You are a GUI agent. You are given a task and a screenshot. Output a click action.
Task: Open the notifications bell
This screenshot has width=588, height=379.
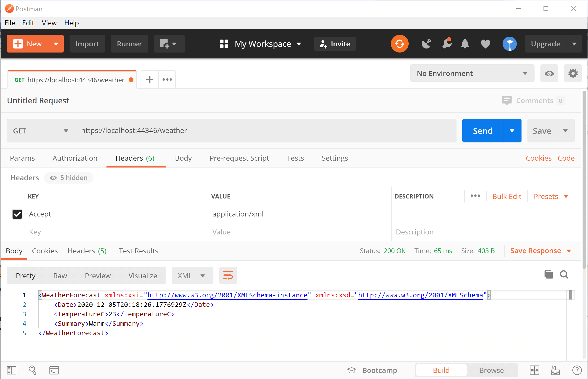[x=465, y=44]
